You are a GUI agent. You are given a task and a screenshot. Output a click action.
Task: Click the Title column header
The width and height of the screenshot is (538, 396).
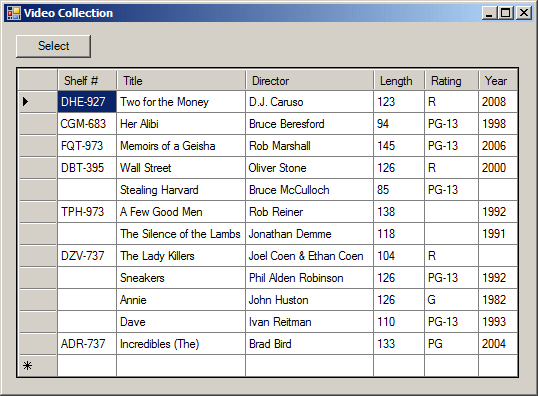(x=181, y=81)
